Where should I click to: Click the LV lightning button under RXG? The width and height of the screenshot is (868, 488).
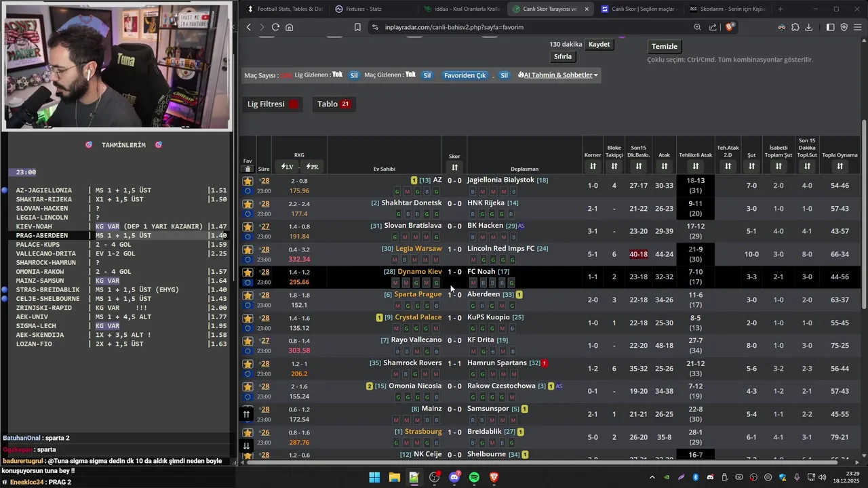click(x=288, y=167)
